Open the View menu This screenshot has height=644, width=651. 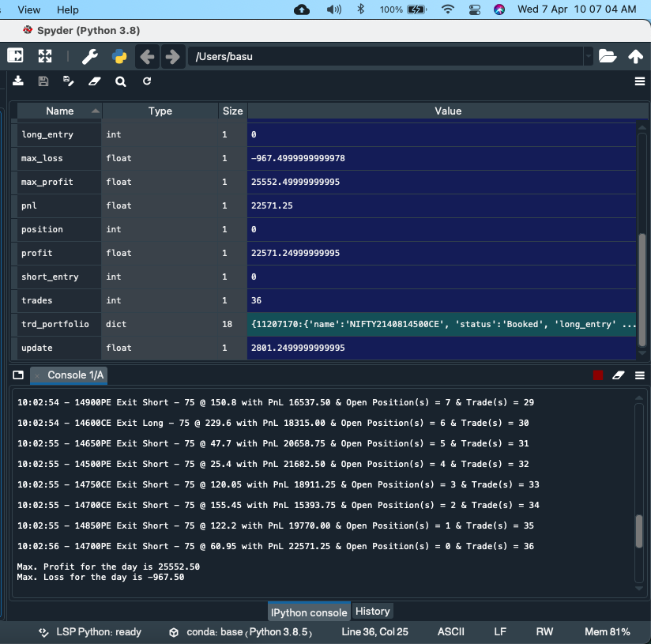28,9
